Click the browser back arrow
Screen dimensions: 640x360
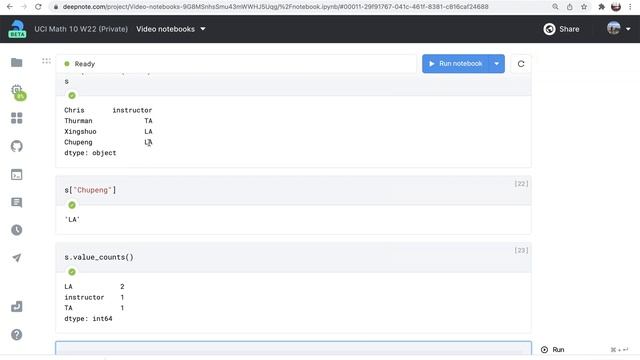tap(10, 7)
